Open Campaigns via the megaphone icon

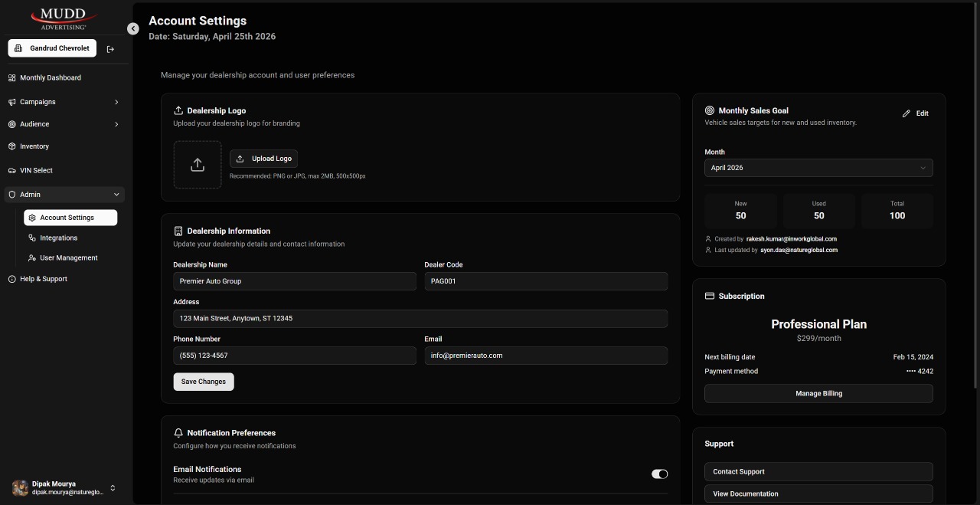coord(11,101)
